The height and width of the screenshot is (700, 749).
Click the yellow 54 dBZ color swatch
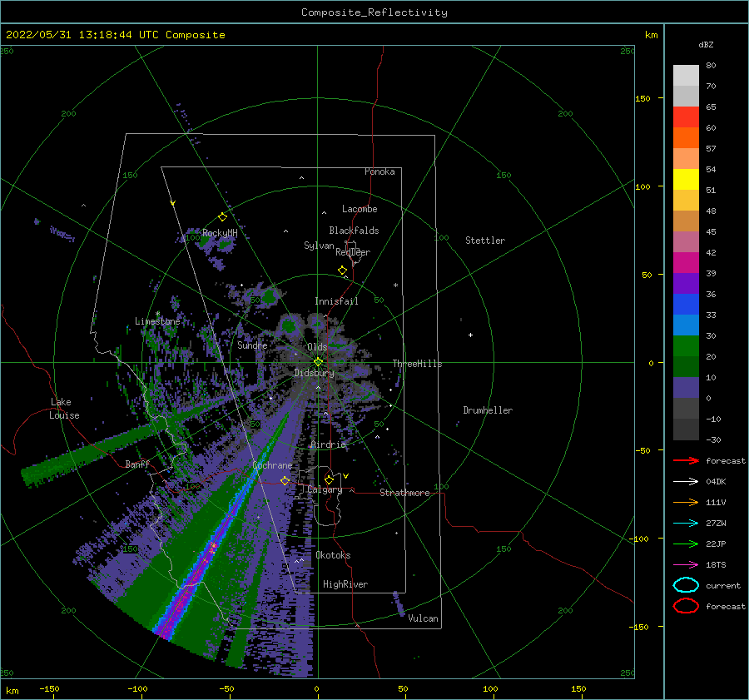click(686, 179)
